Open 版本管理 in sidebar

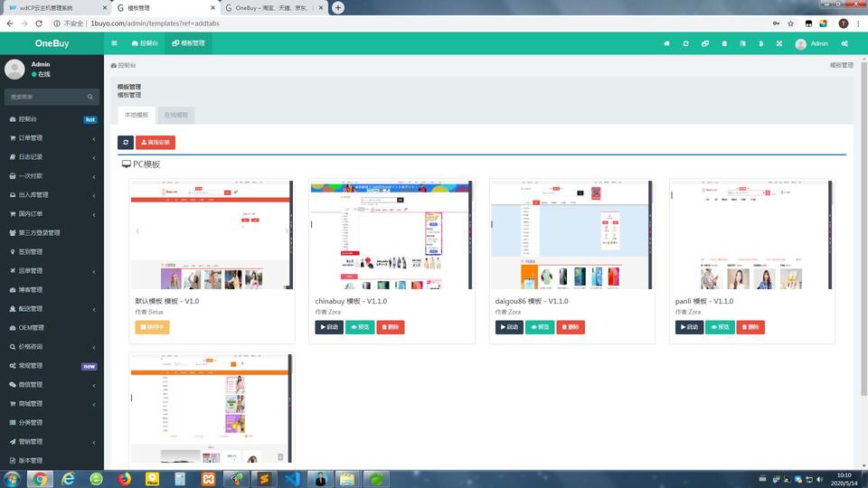pos(52,460)
